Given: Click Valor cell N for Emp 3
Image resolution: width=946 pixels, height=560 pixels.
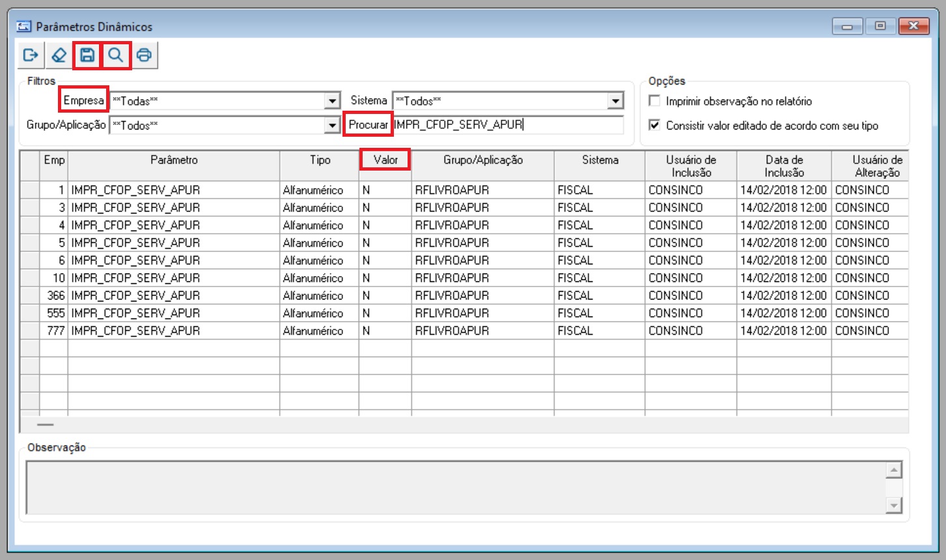Looking at the screenshot, I should 385,208.
